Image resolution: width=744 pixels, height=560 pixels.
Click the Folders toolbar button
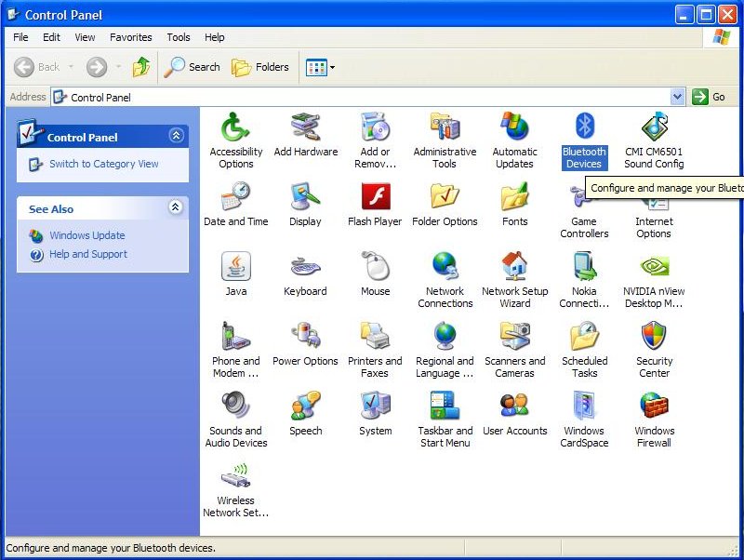click(x=260, y=67)
